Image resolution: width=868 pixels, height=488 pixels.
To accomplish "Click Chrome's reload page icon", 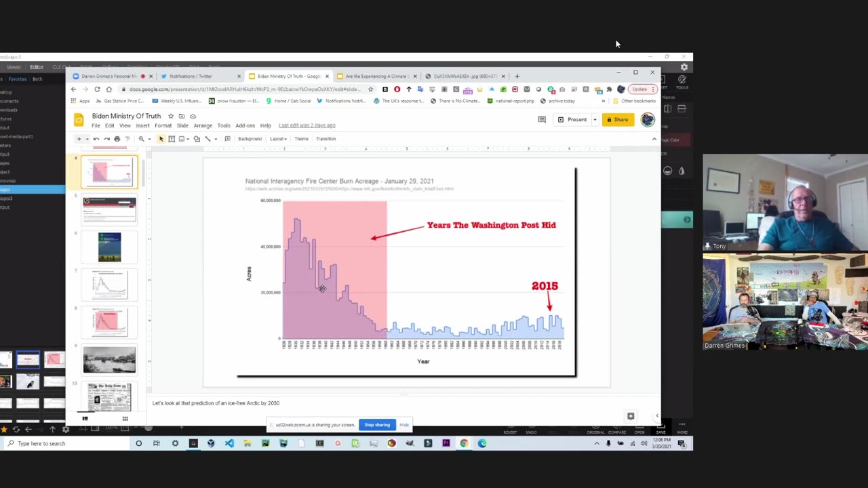I will pyautogui.click(x=97, y=89).
